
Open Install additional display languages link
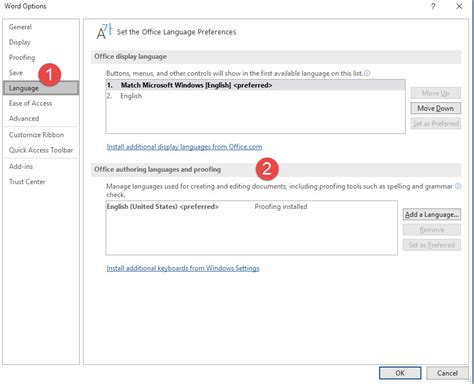coord(184,147)
